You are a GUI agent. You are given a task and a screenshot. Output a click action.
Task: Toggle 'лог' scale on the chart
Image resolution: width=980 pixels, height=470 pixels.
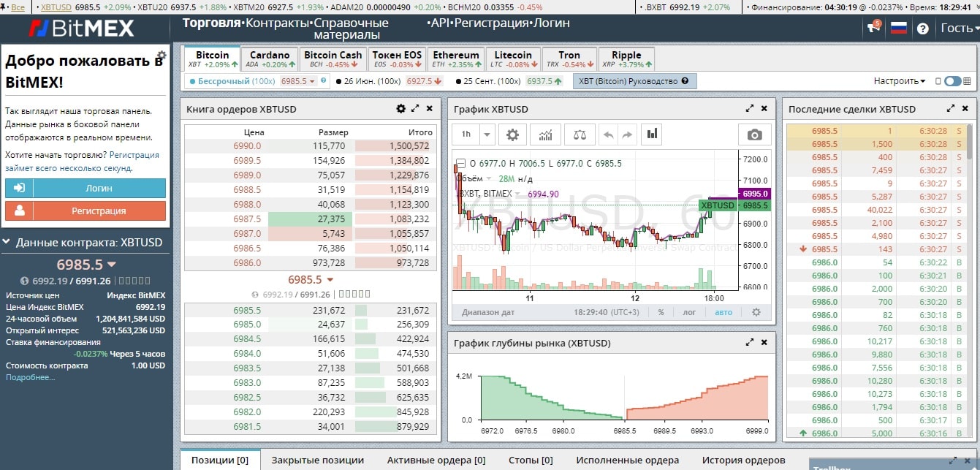pyautogui.click(x=689, y=312)
